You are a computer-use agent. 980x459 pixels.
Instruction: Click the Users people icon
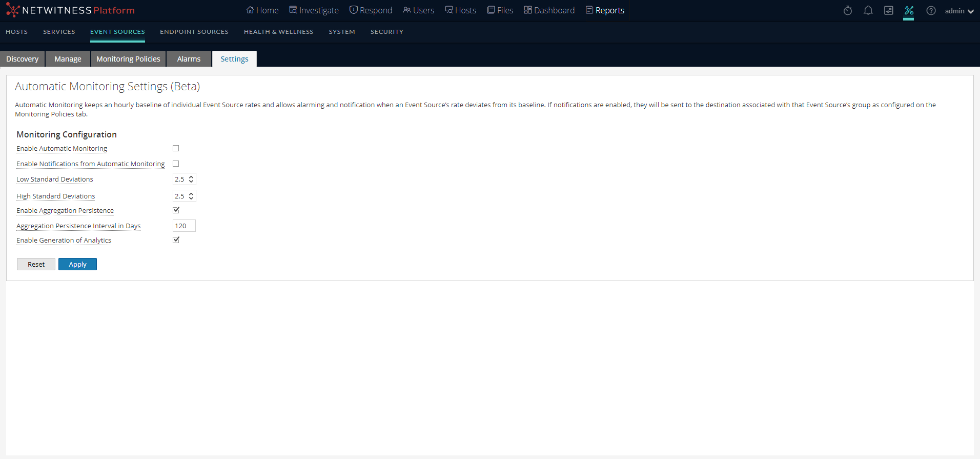coord(407,10)
